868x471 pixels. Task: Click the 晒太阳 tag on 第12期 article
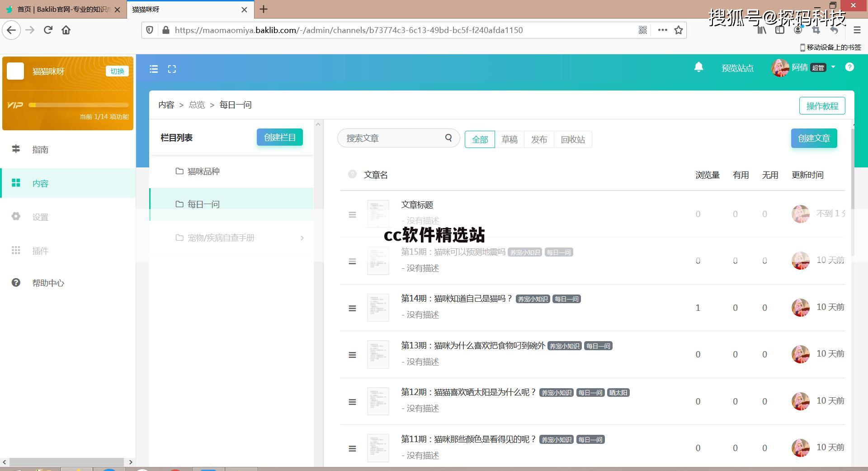pos(618,393)
